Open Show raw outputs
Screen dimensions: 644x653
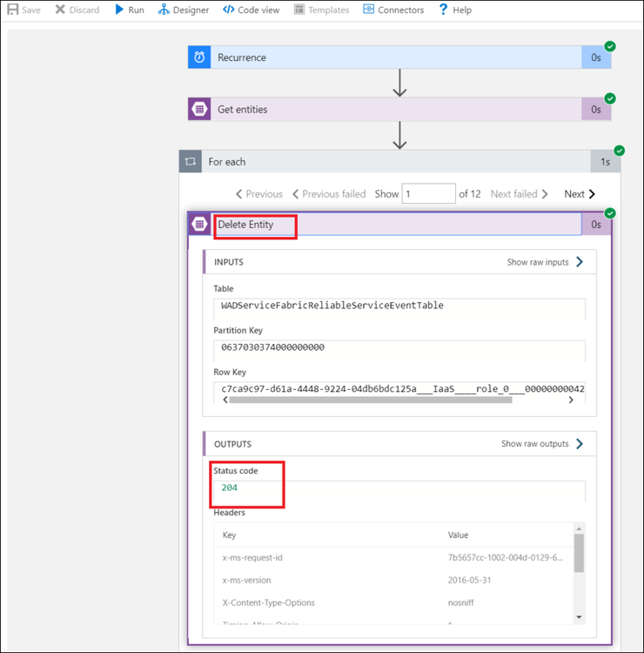[534, 443]
